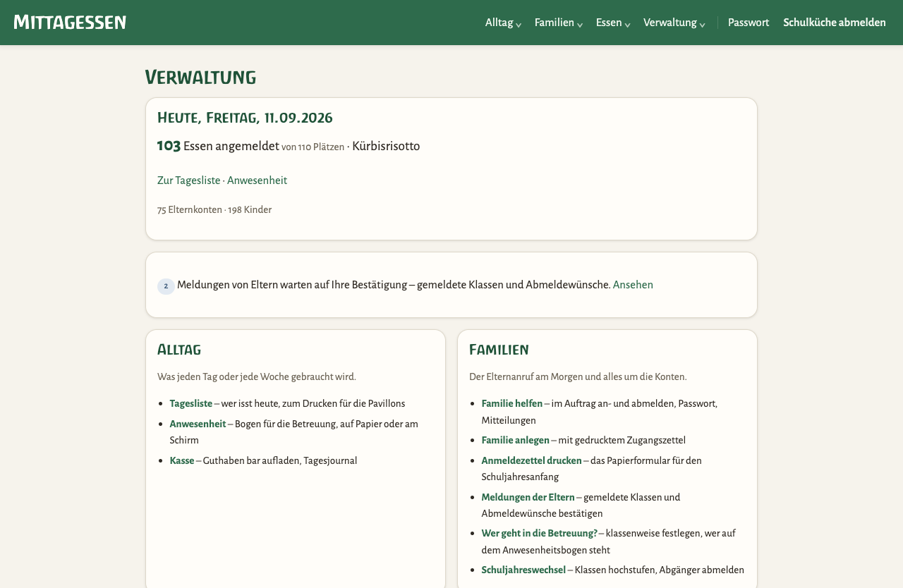903x588 pixels.
Task: Click Schulküche abmelden to log out
Action: [835, 23]
